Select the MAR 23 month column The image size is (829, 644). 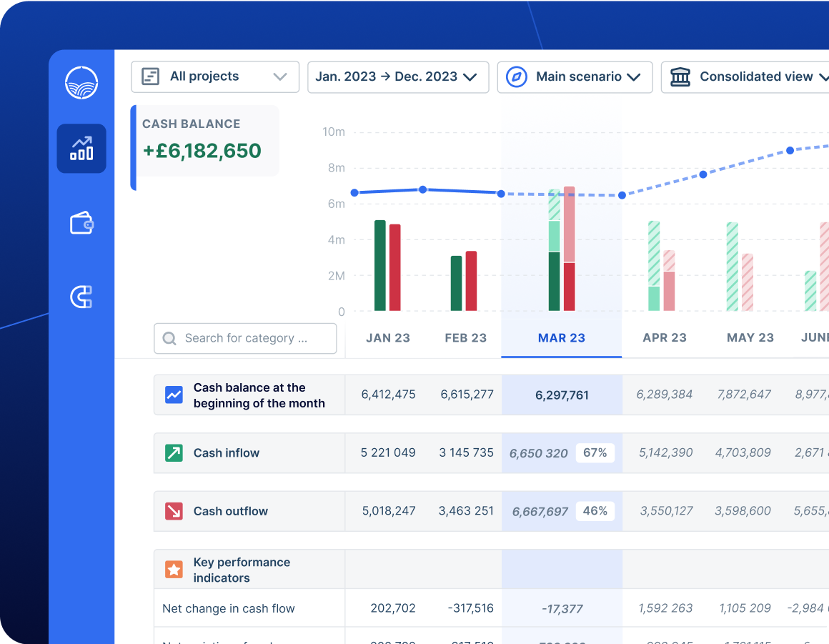coord(562,338)
